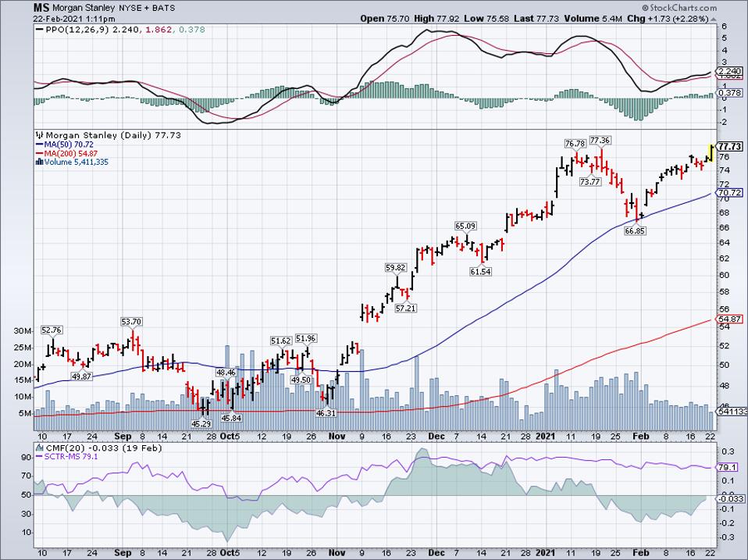
Task: Open the StockCharts.com copyright link
Action: (x=679, y=8)
